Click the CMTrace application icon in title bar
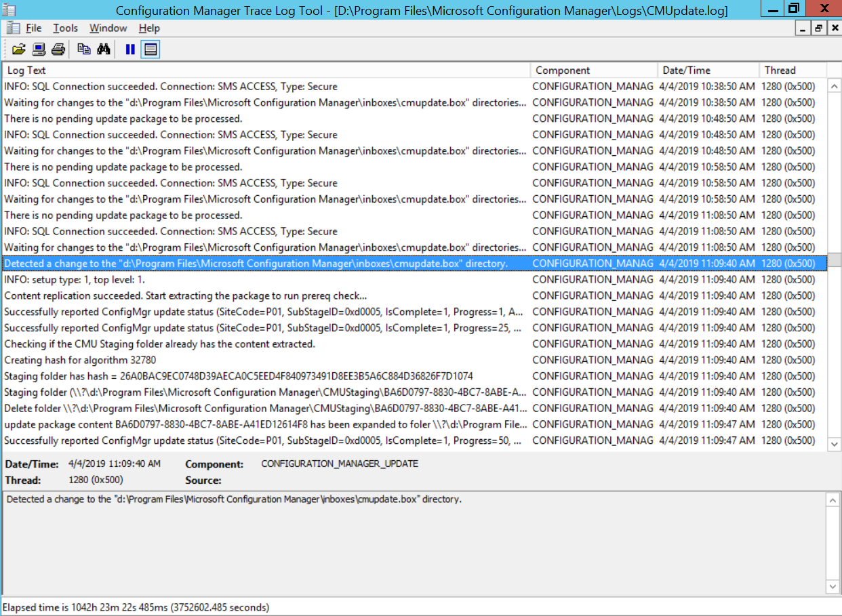Image resolution: width=842 pixels, height=616 pixels. (9, 9)
